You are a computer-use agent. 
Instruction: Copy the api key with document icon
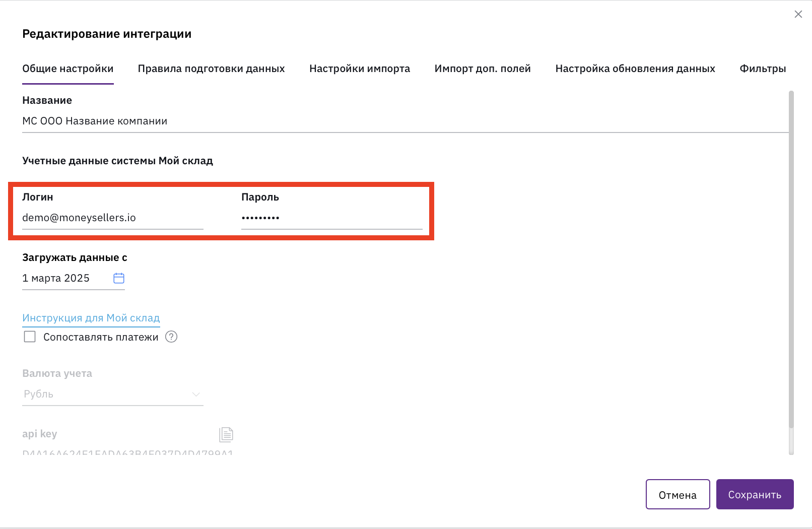click(x=226, y=434)
